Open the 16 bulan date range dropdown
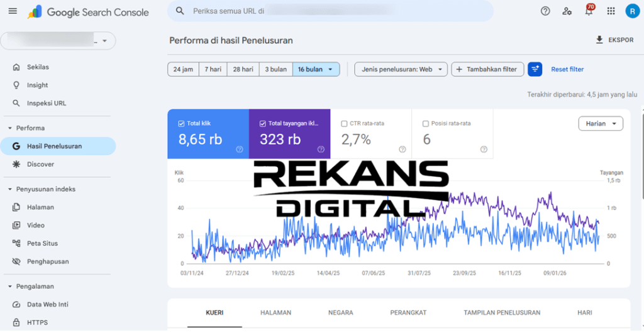 [x=316, y=69]
